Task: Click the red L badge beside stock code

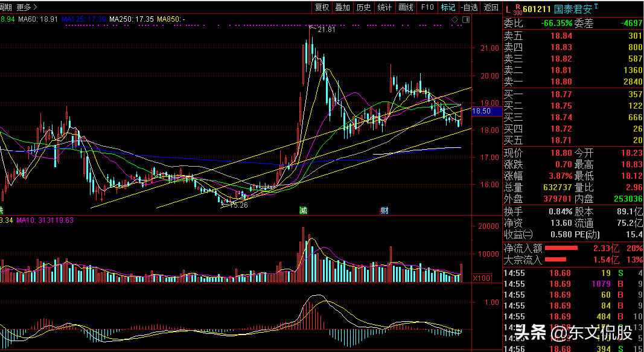Action: coord(508,8)
